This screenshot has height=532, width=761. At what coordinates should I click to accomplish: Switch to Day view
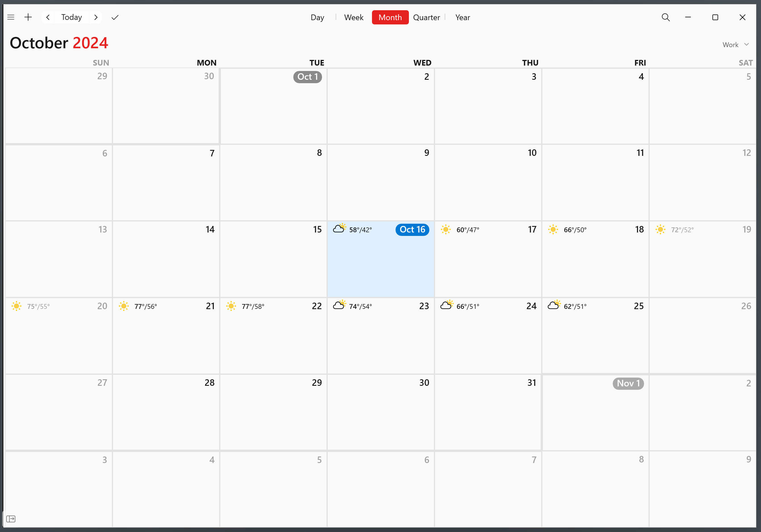(x=317, y=17)
